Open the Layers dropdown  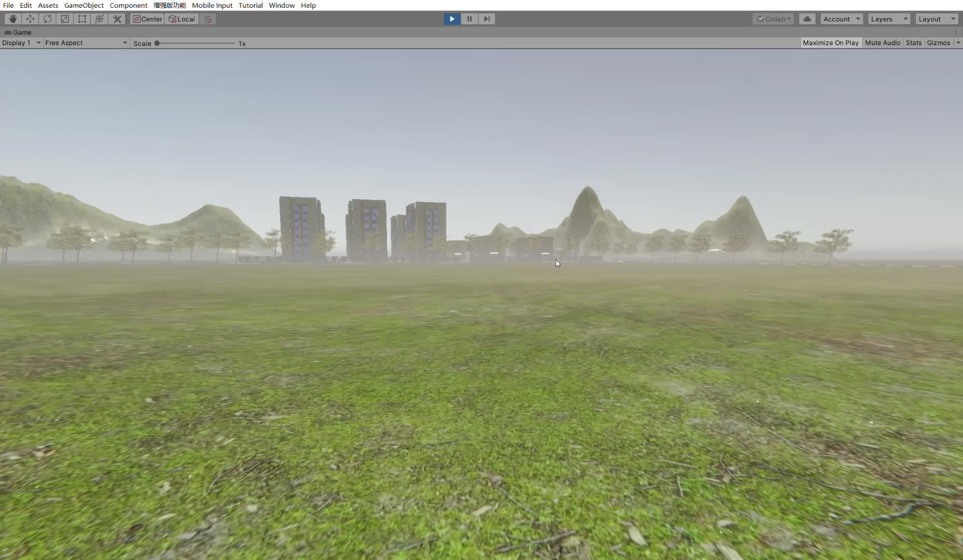[889, 19]
